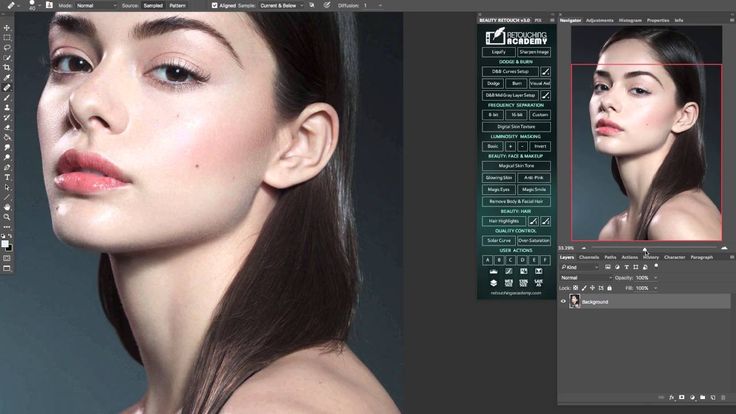Switch to the Channels tab

point(589,257)
